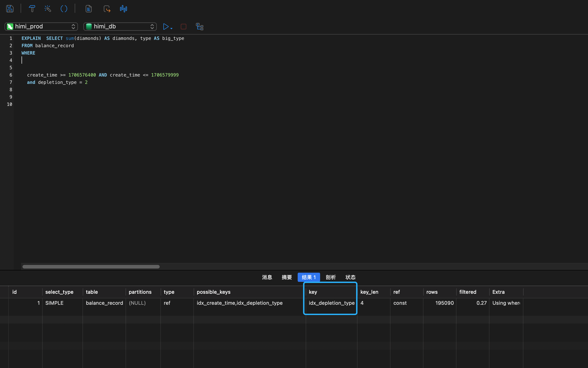Select the idx_depletion_type key cell

[x=332, y=303]
